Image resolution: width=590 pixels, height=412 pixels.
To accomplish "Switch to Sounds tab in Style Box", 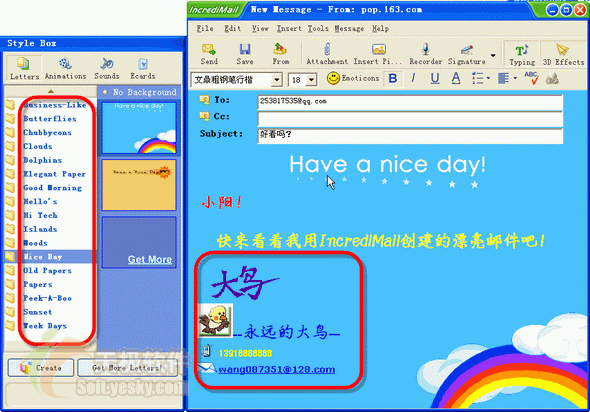I will 106,68.
